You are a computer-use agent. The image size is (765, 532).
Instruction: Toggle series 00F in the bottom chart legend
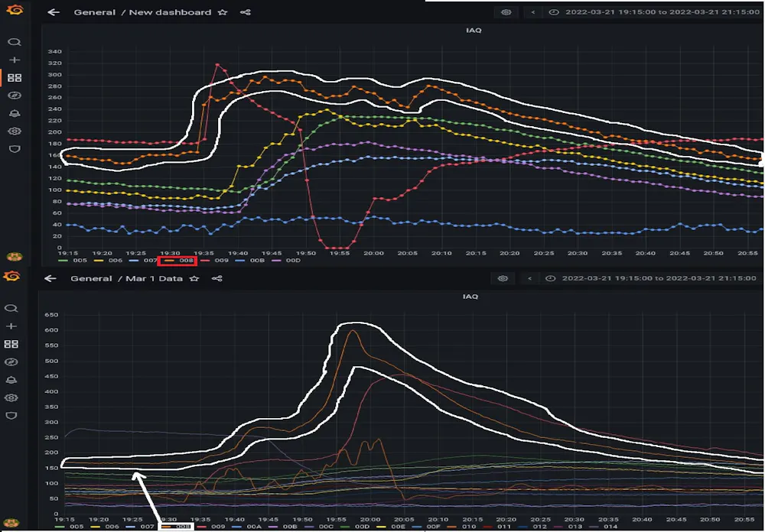coord(426,527)
